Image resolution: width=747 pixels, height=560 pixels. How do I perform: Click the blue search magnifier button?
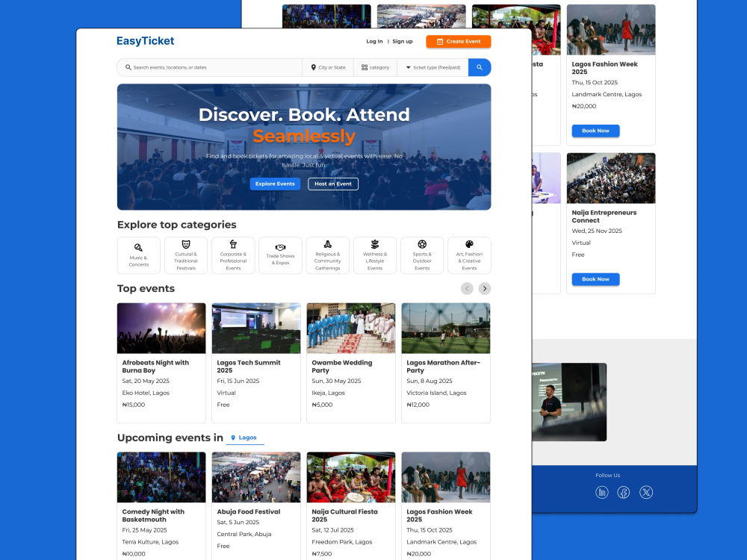tap(480, 68)
